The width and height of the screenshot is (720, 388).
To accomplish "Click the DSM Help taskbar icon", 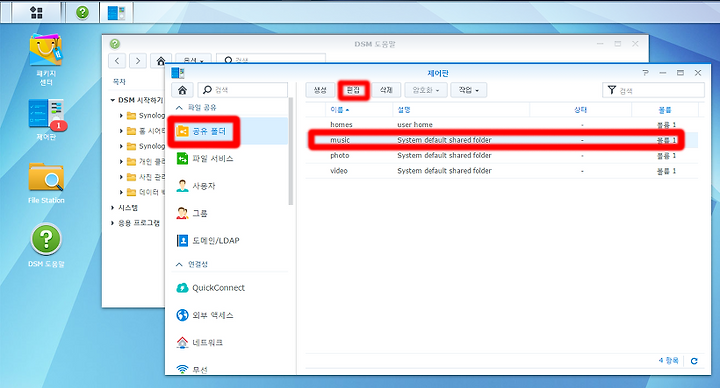I will tap(82, 12).
